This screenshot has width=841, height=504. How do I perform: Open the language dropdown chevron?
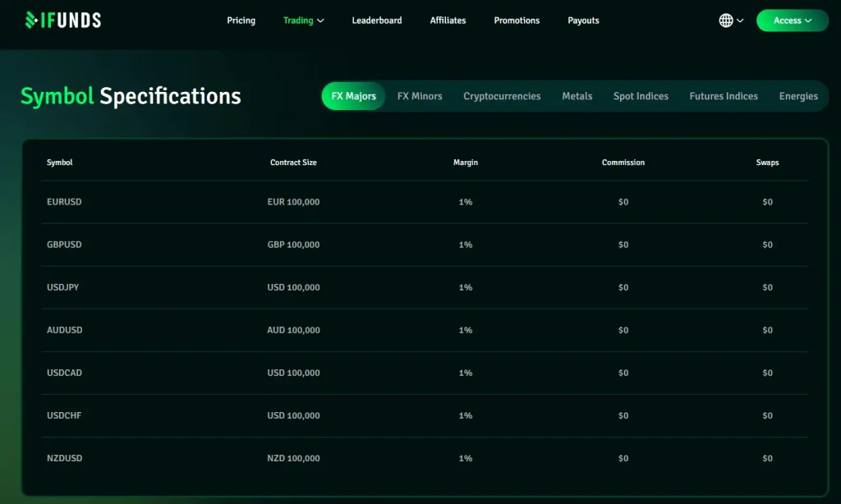tap(738, 20)
